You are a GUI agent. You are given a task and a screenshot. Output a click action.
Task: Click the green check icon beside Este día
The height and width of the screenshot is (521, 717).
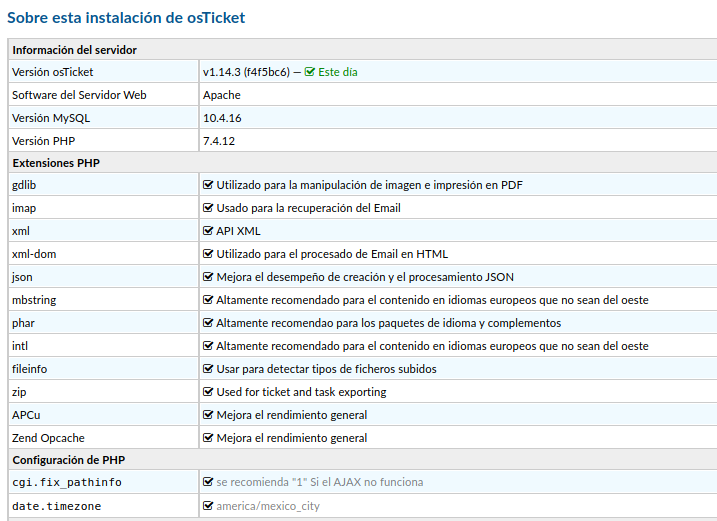[x=310, y=72]
